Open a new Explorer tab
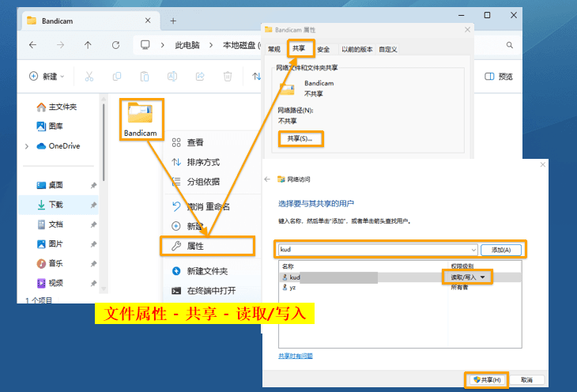Viewport: 577px width, 392px height. [173, 21]
